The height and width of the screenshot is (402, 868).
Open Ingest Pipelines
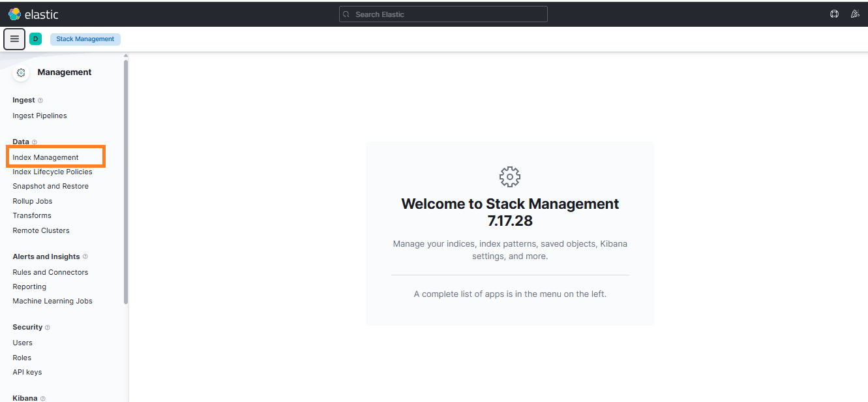click(40, 116)
